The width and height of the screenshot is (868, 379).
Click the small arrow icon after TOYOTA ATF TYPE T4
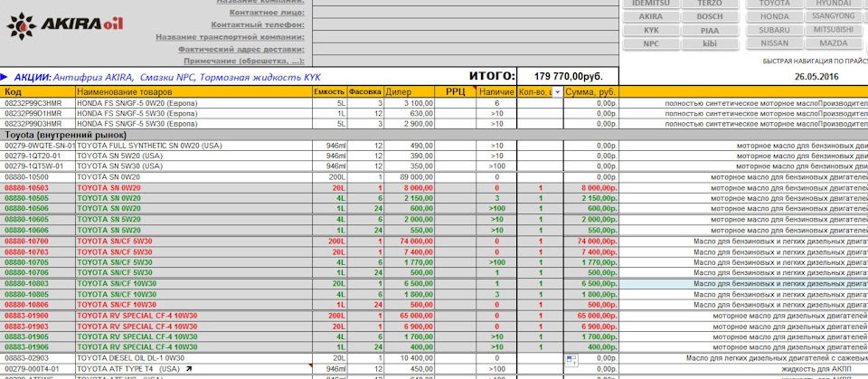187,370
